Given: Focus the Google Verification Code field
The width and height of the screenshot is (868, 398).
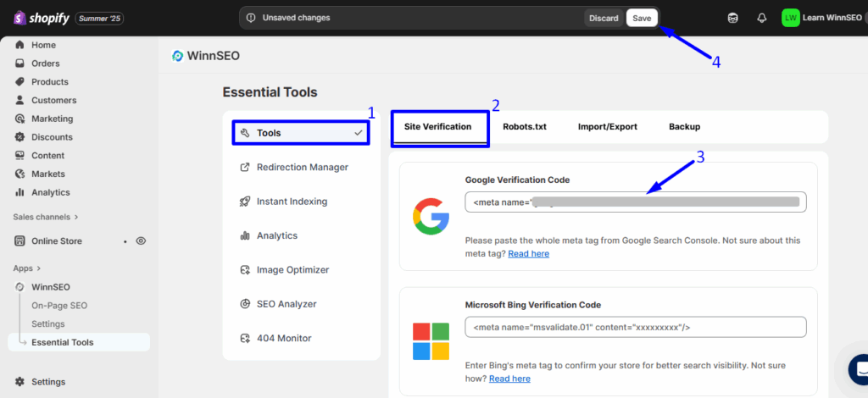Looking at the screenshot, I should pos(636,202).
